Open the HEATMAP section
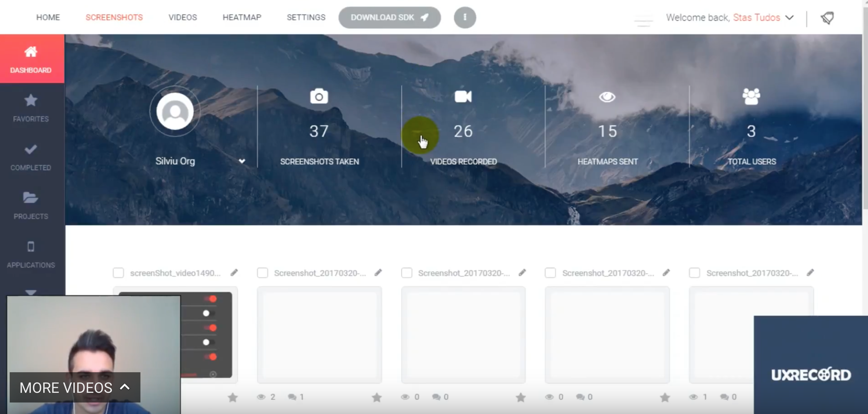This screenshot has height=414, width=868. click(x=242, y=17)
